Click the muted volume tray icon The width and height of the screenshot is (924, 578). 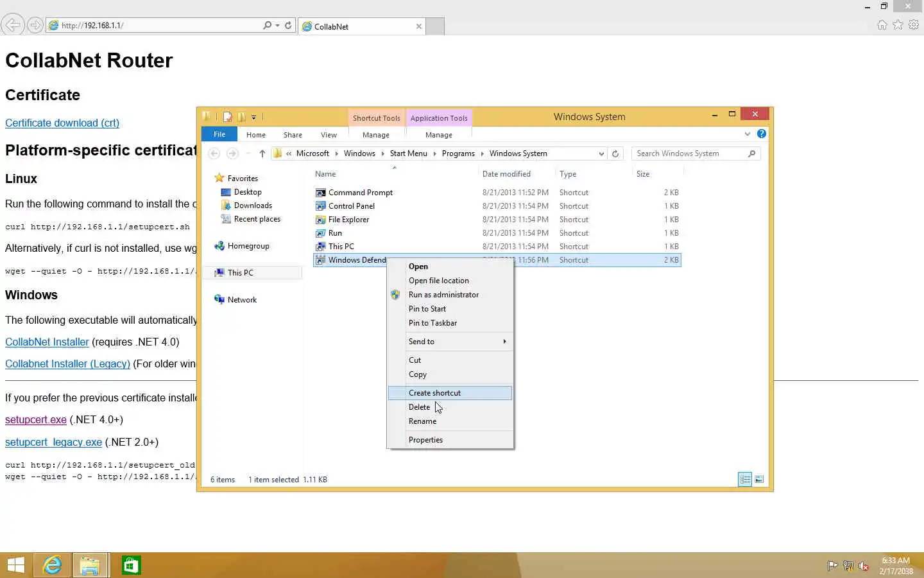(864, 566)
